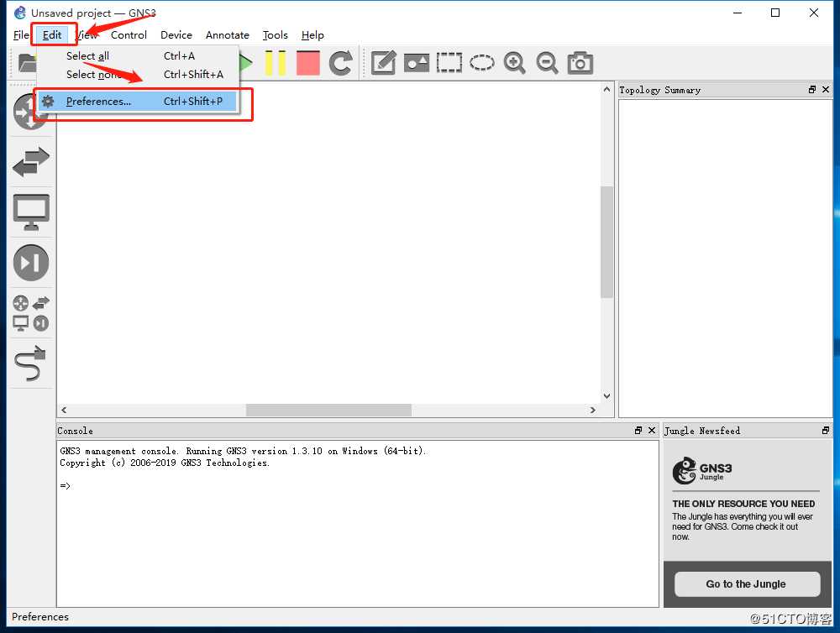This screenshot has height=633, width=840.
Task: Click the Console panel title text
Action: point(75,431)
